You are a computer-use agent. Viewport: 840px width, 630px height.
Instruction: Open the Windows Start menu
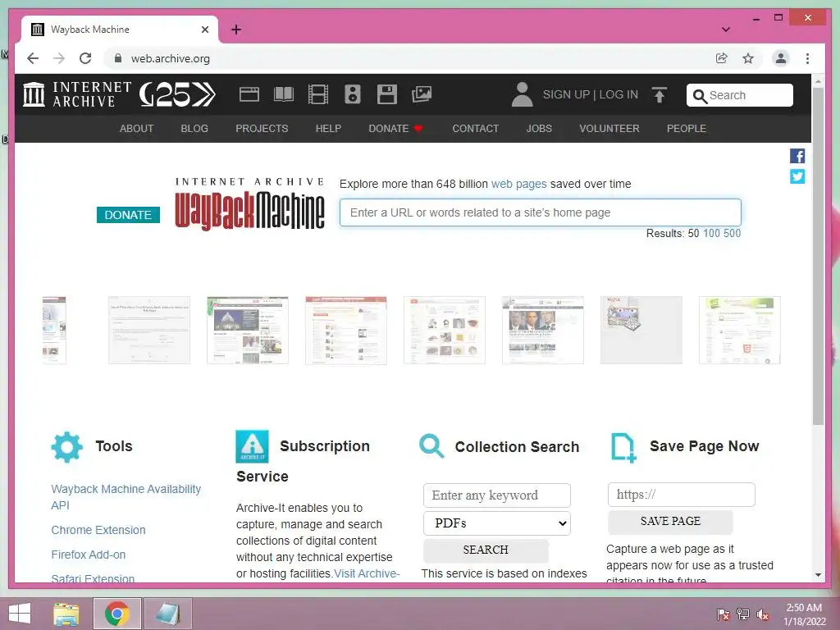(x=20, y=614)
